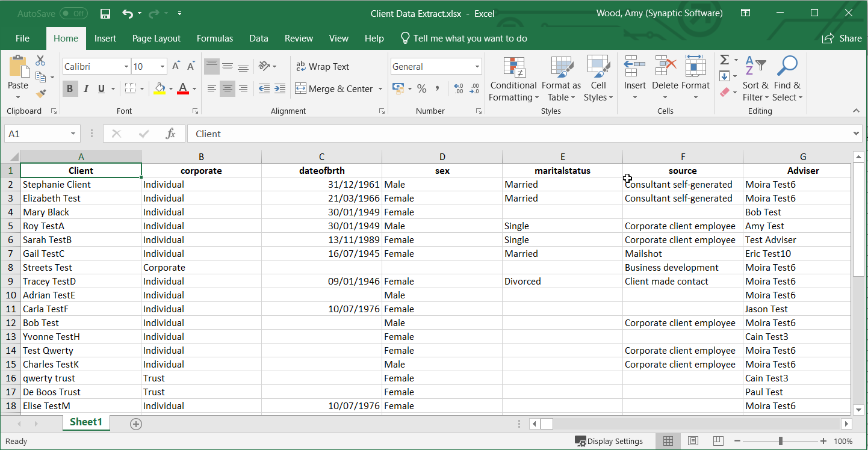
Task: Click the Share button
Action: (x=842, y=39)
